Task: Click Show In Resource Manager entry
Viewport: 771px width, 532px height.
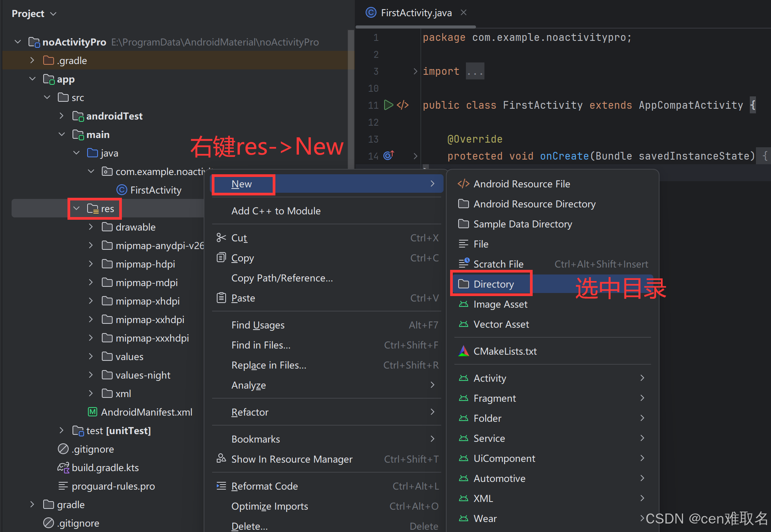Action: coord(292,459)
